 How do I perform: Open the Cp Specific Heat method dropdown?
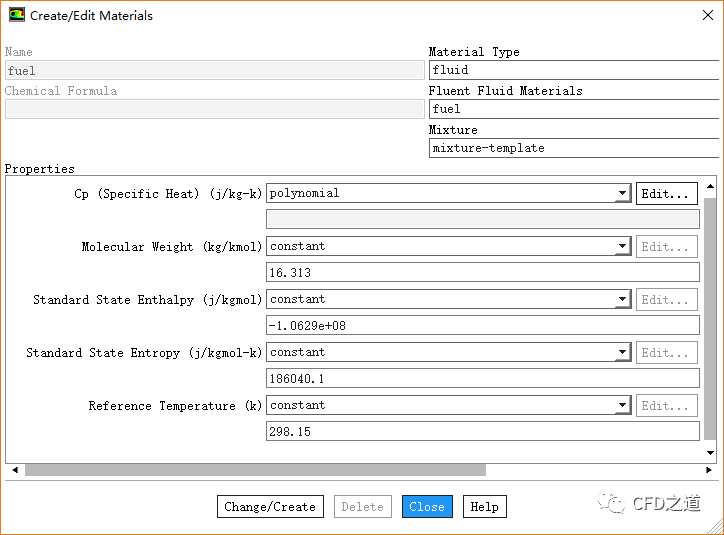pos(622,194)
